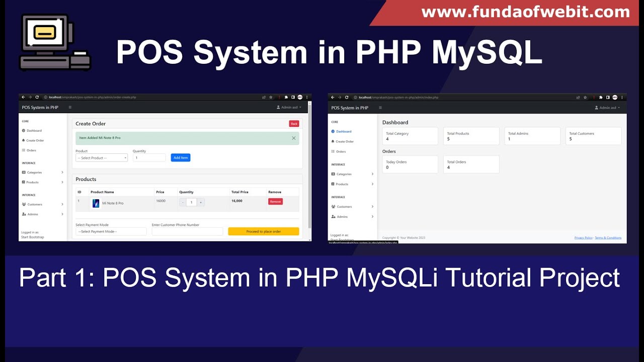Click Dashboard sidebar icon in Create Order window

(24, 131)
